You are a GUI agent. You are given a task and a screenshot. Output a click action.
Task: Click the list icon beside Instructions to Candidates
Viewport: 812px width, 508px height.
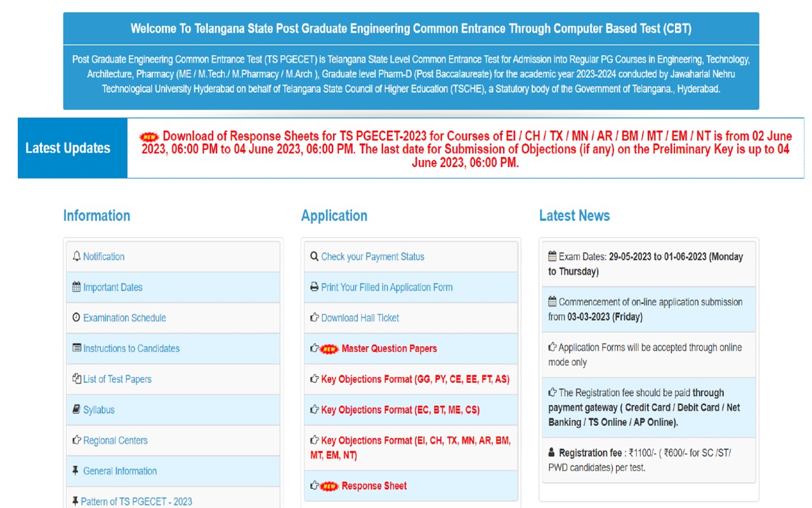pos(77,348)
